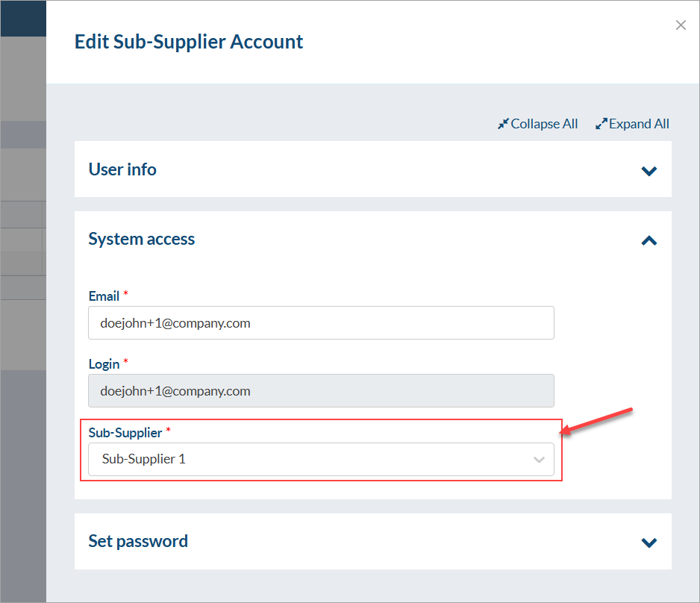Close the Edit Sub-Supplier Account dialog
Viewport: 700px width, 603px height.
681,25
